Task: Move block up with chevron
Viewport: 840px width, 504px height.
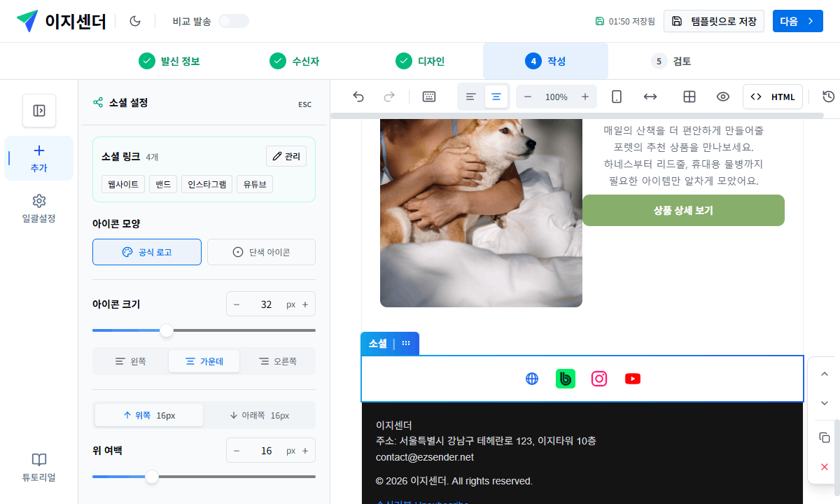Action: click(824, 374)
